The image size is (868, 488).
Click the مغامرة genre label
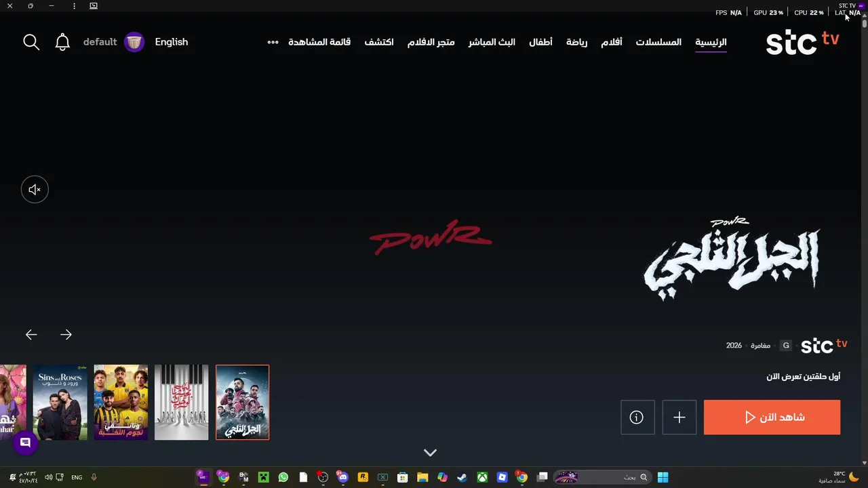point(760,346)
